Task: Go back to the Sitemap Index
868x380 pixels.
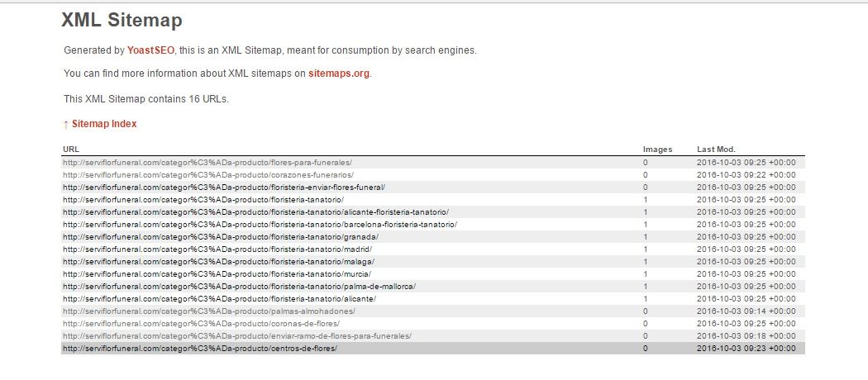Action: 103,124
